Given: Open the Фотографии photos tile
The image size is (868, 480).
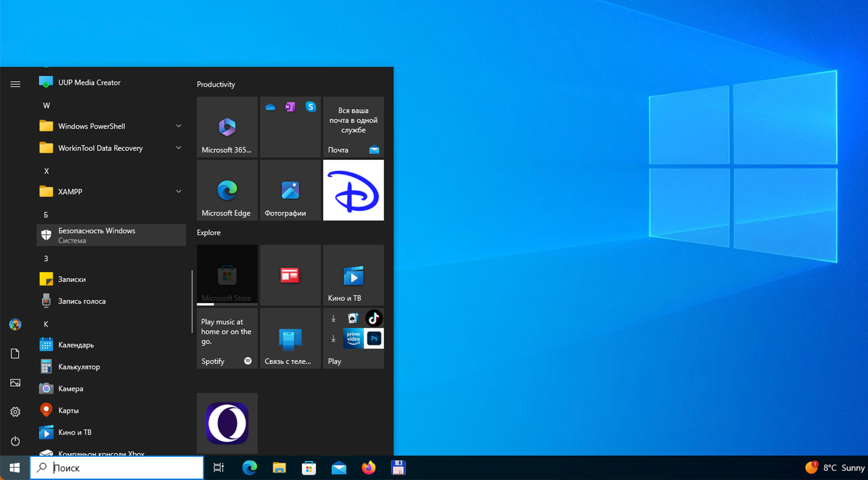Looking at the screenshot, I should 290,190.
